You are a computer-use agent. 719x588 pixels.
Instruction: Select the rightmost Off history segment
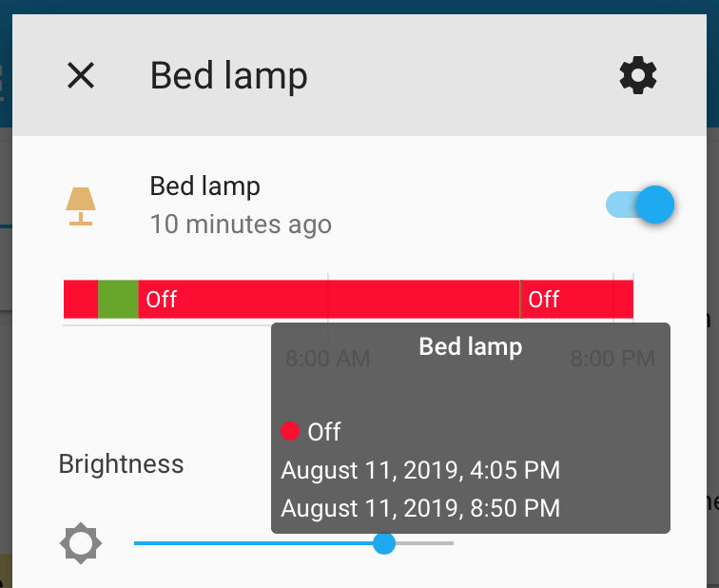coord(576,300)
